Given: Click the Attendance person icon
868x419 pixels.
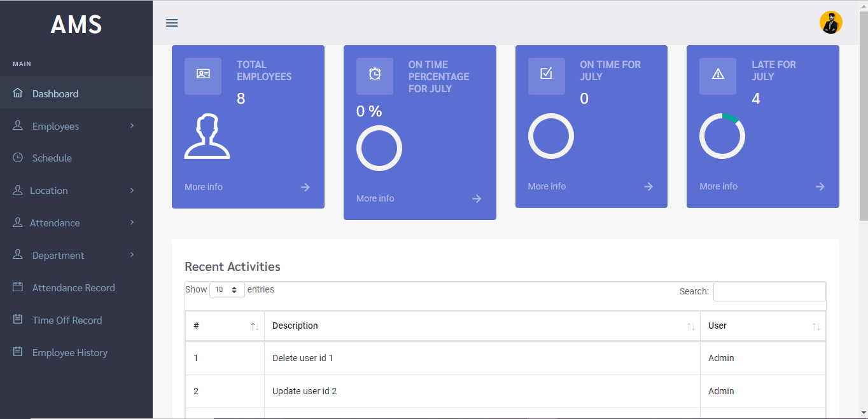Looking at the screenshot, I should tap(18, 223).
